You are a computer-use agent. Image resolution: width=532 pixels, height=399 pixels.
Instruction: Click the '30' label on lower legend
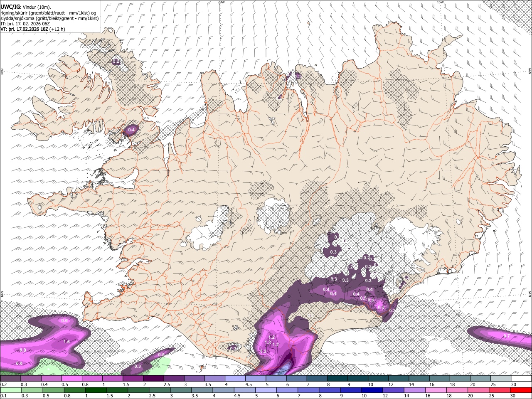coord(514,396)
